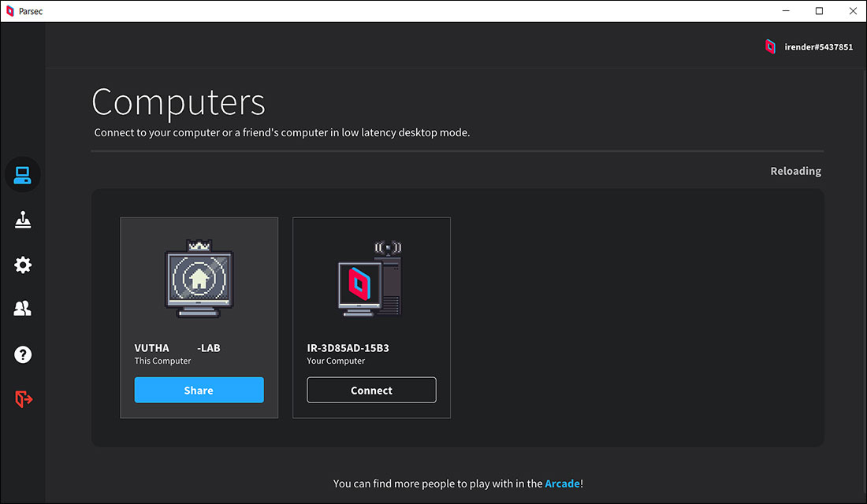Click the VUTHA -LAB computer name

177,347
